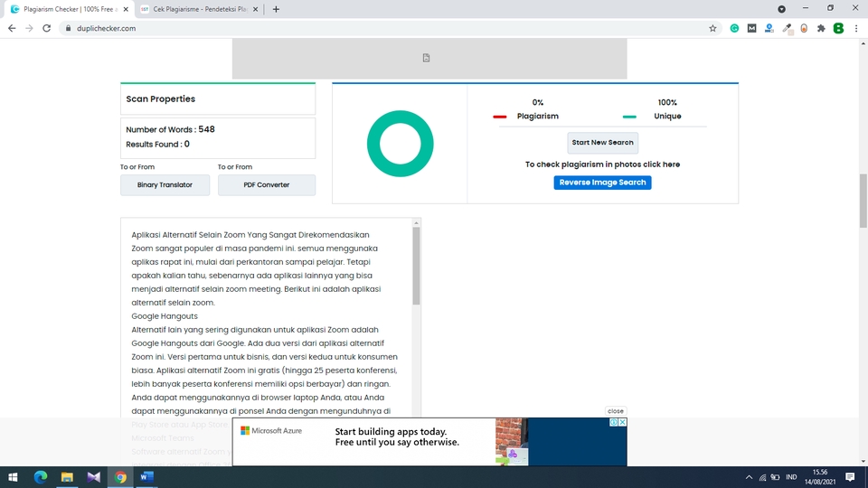868x488 pixels.
Task: Expand hidden system tray icons chevron
Action: [749, 477]
